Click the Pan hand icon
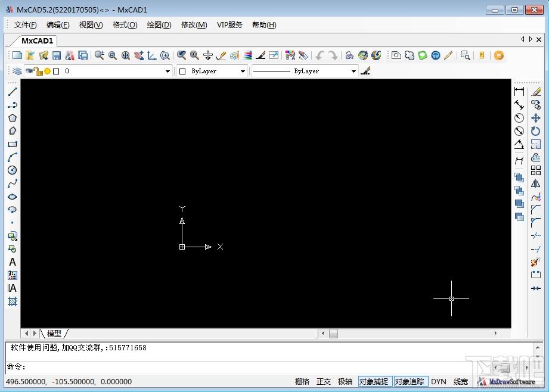The height and width of the screenshot is (392, 549). coord(139,55)
